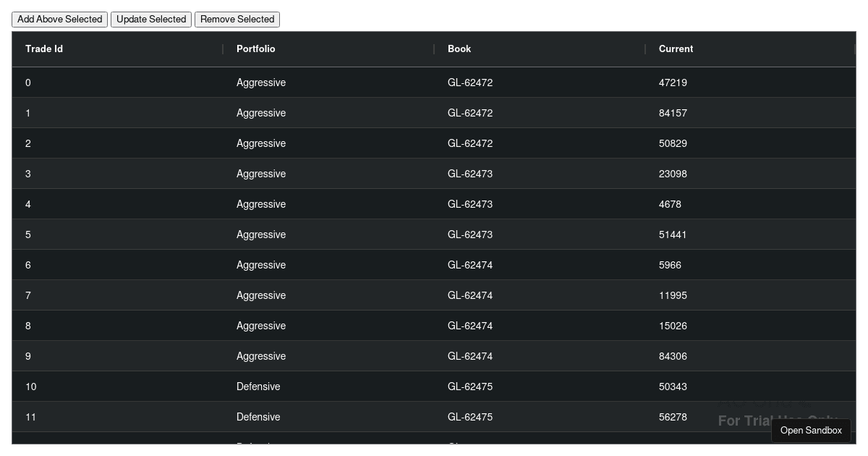The image size is (868, 456).
Task: Click Aggressive portfolio in trade 5 row
Action: click(261, 235)
